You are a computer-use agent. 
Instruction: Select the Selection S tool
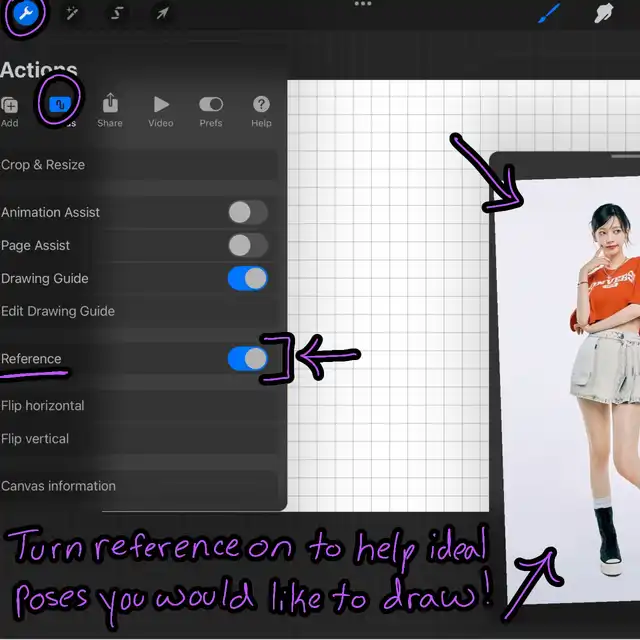pos(117,14)
